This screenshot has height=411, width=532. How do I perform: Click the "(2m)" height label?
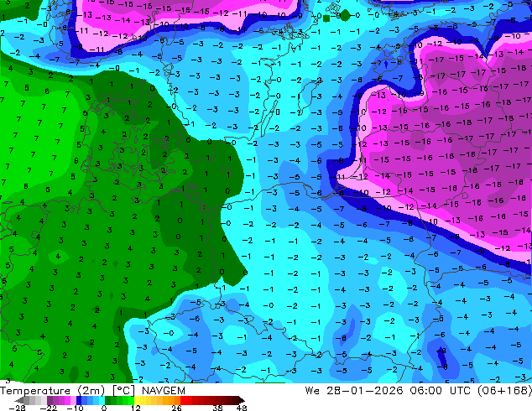(91, 391)
